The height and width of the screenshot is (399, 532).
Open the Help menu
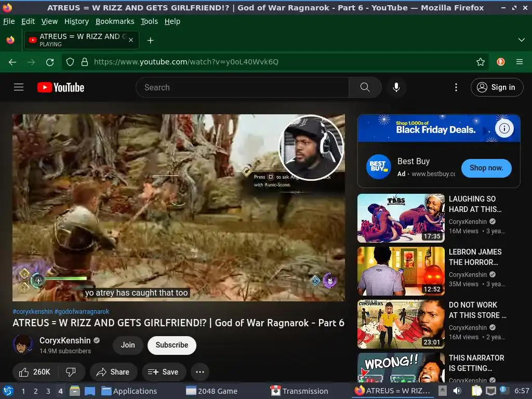[172, 21]
